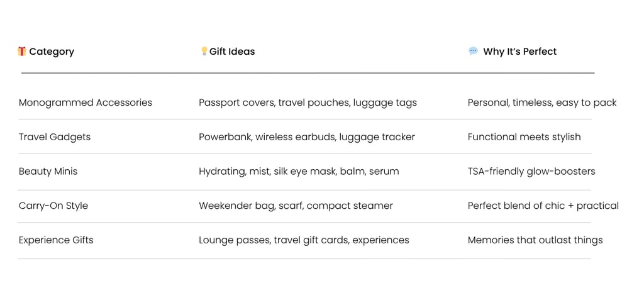Click TSA-friendly glow-boosters text

[x=531, y=171]
